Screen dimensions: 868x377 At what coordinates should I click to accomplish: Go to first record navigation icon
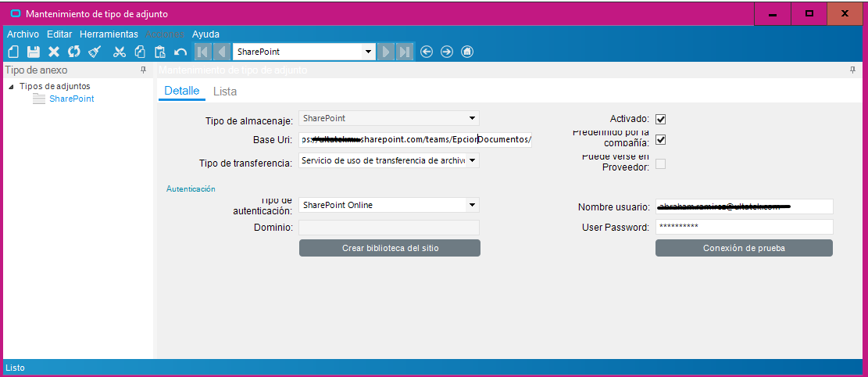click(202, 52)
